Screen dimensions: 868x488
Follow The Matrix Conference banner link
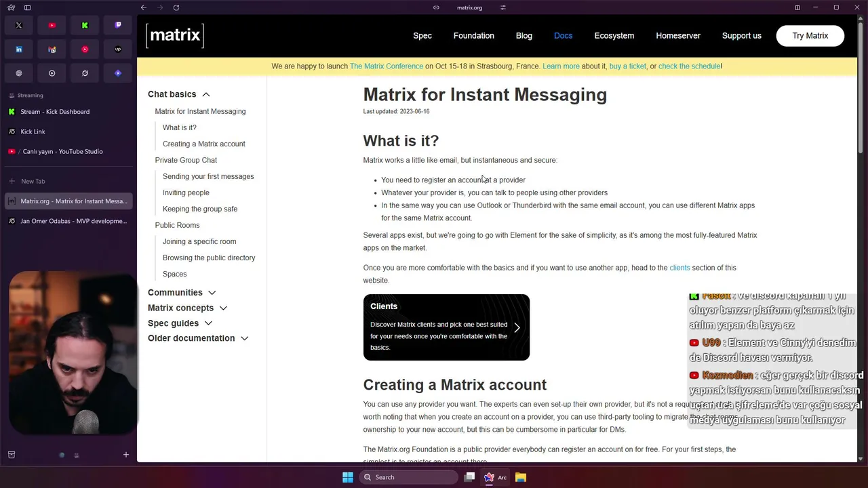(x=387, y=66)
